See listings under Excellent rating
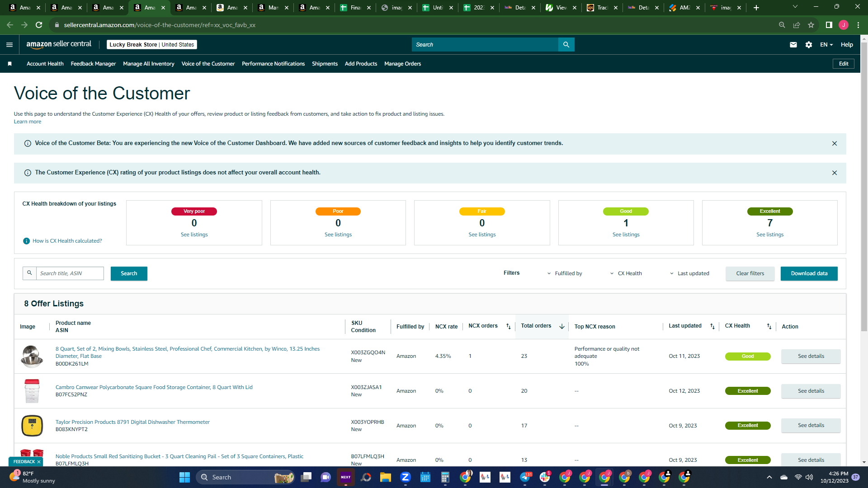Screen dimensions: 868x488 769,235
